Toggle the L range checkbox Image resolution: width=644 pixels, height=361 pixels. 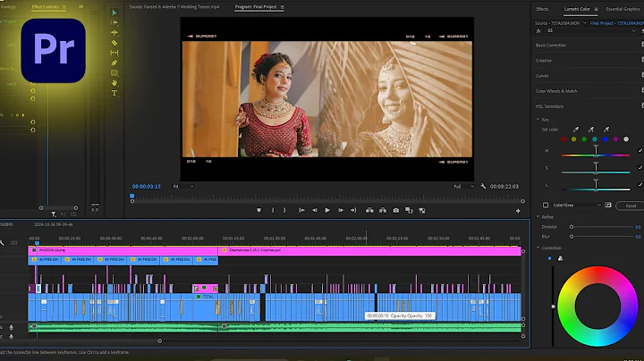[x=640, y=185]
